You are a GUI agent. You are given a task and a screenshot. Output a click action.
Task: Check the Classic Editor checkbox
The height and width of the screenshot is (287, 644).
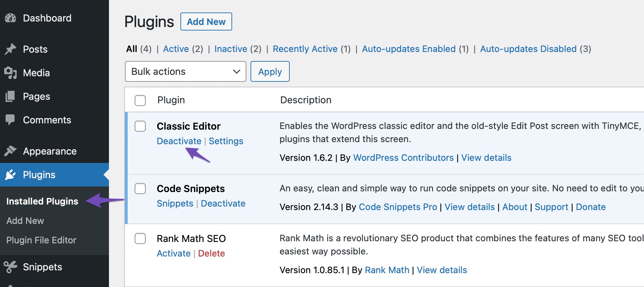coord(140,126)
